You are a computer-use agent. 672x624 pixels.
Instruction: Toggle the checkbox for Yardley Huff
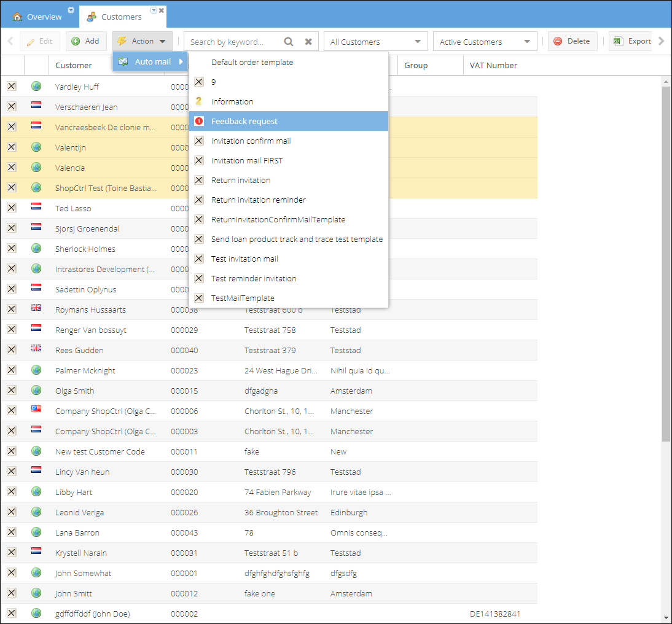coord(12,87)
